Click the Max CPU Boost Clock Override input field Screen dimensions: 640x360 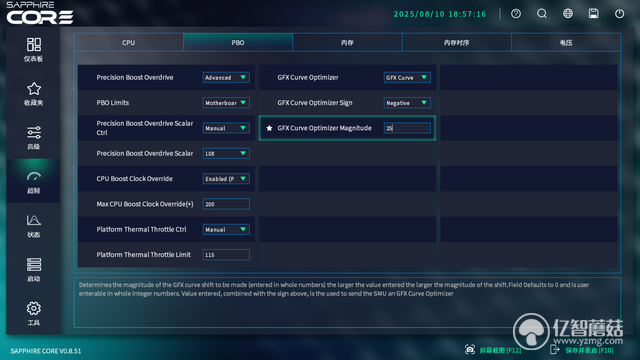(x=226, y=204)
